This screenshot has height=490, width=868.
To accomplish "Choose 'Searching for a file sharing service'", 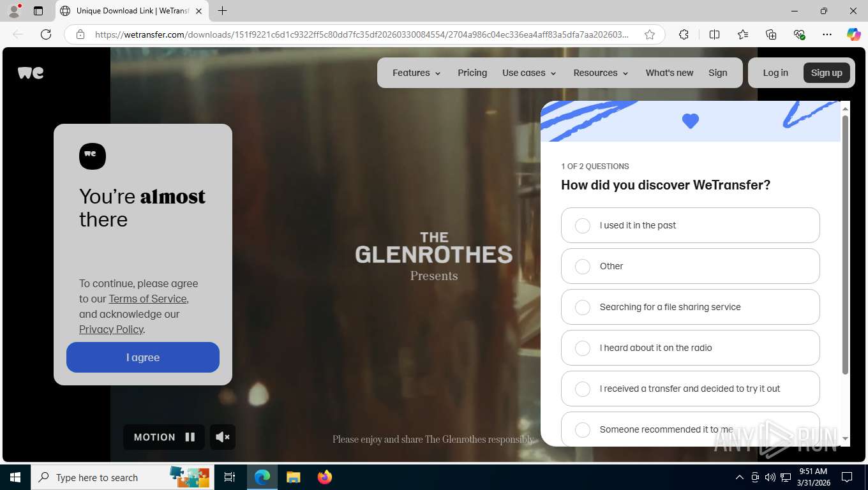I will [690, 307].
